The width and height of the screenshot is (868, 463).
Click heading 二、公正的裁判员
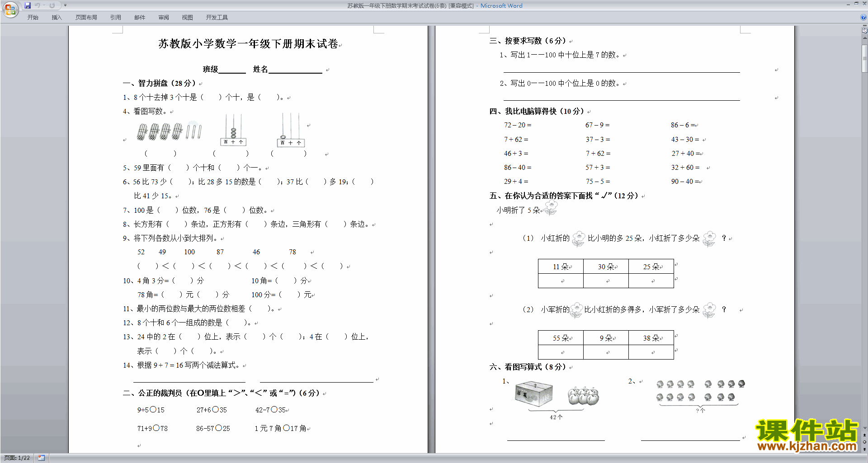[222, 393]
